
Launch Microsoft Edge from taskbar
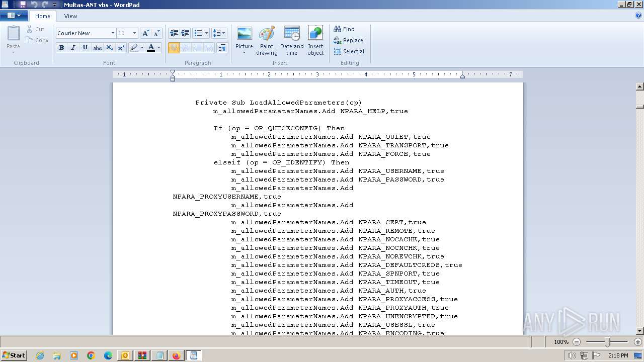(108, 355)
